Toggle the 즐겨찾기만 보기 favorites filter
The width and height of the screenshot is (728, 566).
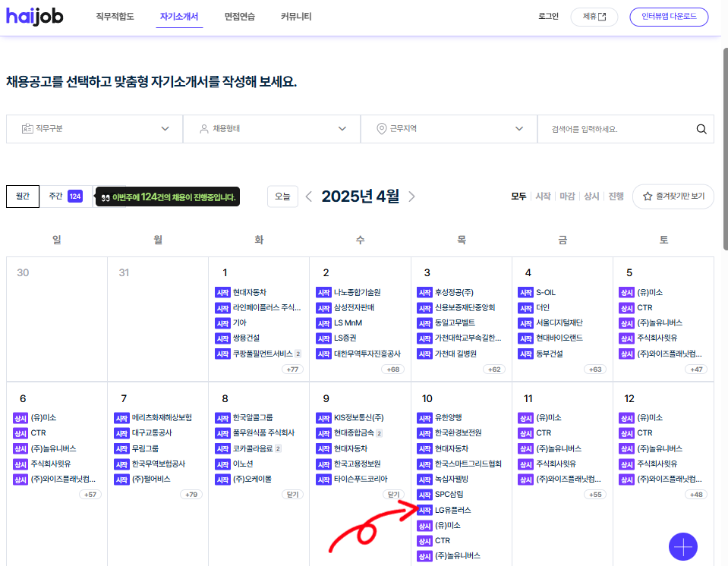point(673,197)
